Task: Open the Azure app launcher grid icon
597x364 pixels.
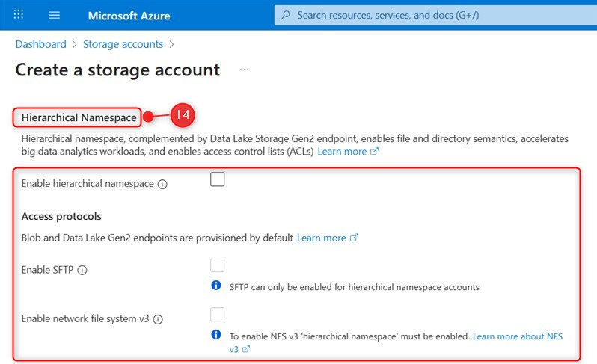Action: click(19, 15)
